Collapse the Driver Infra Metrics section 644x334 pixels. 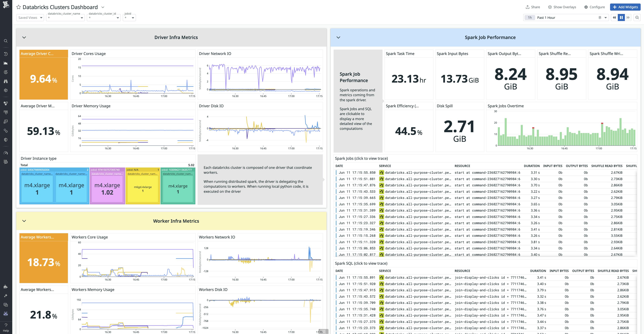[x=24, y=37]
